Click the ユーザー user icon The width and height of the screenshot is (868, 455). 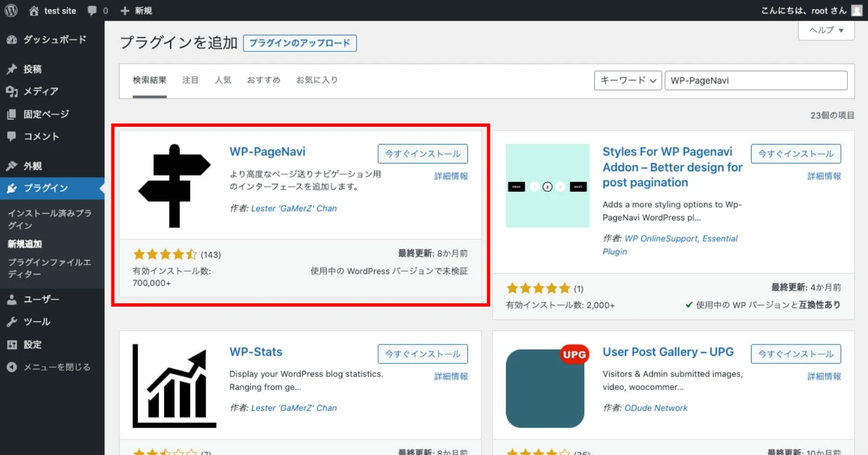[x=11, y=299]
